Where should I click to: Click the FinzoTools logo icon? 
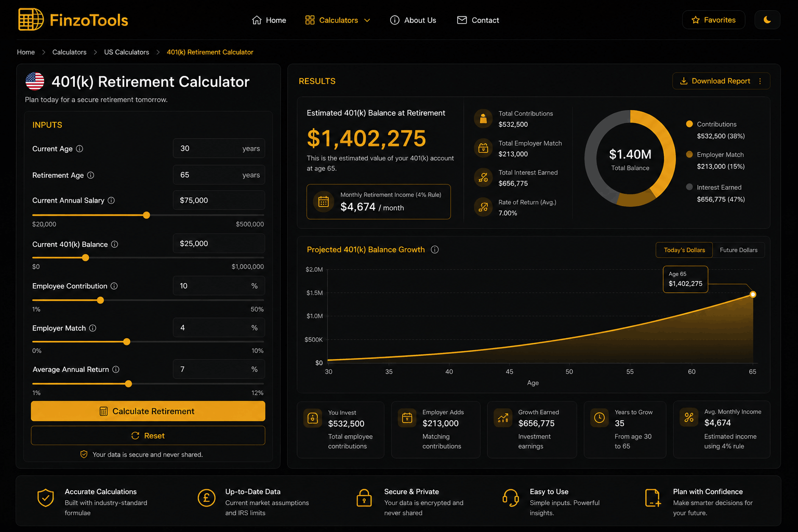[31, 20]
